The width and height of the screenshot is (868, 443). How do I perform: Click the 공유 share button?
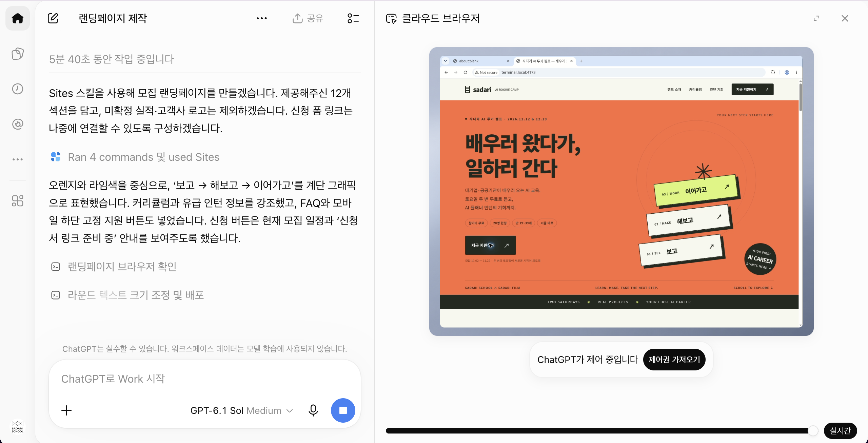point(308,18)
